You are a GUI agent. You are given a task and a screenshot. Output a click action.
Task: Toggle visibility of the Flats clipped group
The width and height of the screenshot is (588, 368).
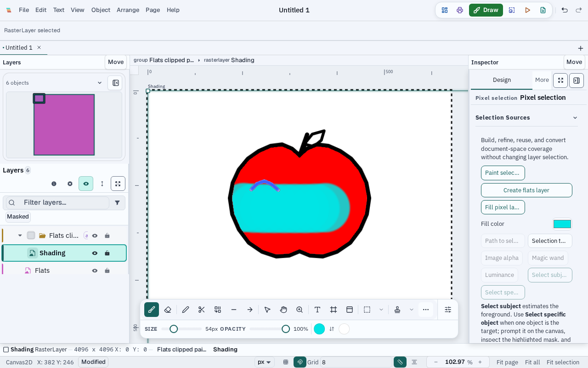(x=95, y=236)
